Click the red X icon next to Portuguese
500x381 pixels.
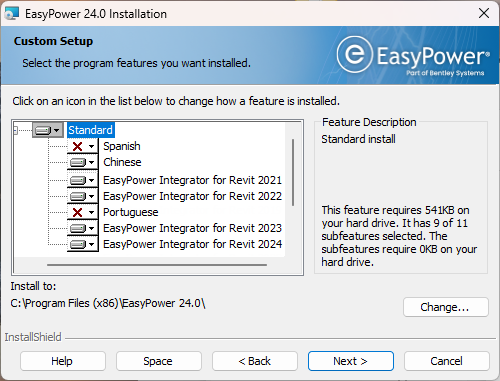coord(77,212)
